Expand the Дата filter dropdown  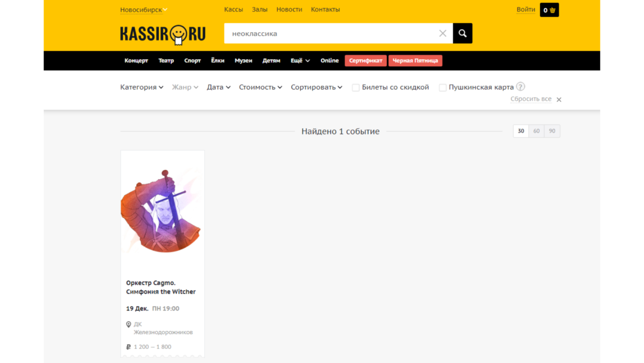click(x=219, y=87)
